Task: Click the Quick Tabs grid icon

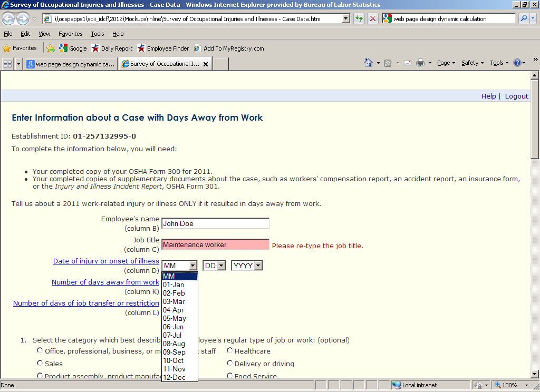Action: [x=7, y=64]
